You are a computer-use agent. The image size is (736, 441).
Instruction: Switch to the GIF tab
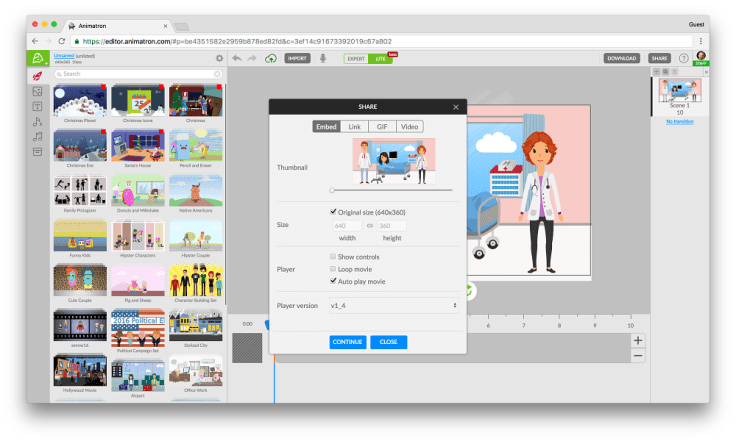(382, 127)
